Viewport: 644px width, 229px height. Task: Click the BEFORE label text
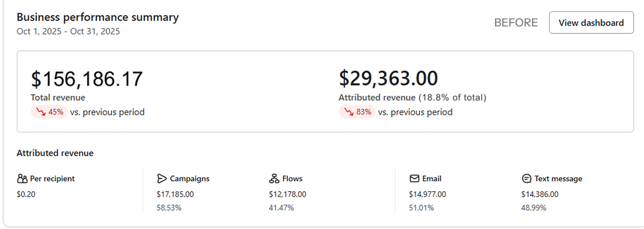(x=516, y=23)
